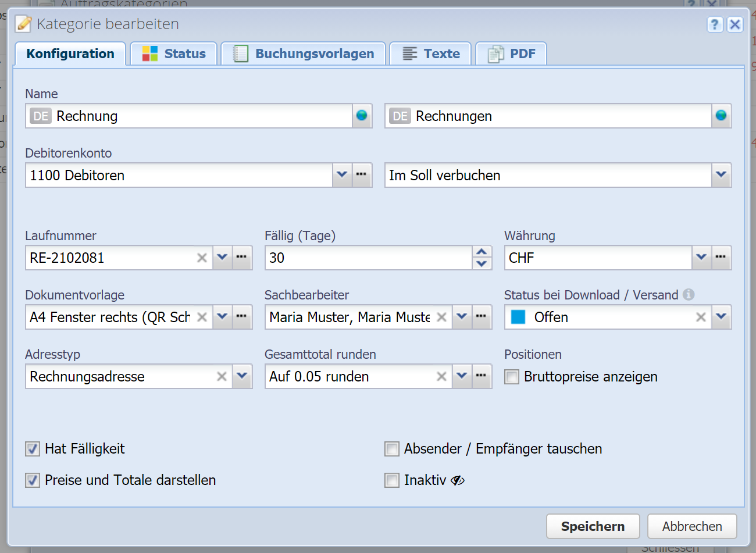Expand the Im Soll verbuchen dropdown
756x553 pixels.
721,175
